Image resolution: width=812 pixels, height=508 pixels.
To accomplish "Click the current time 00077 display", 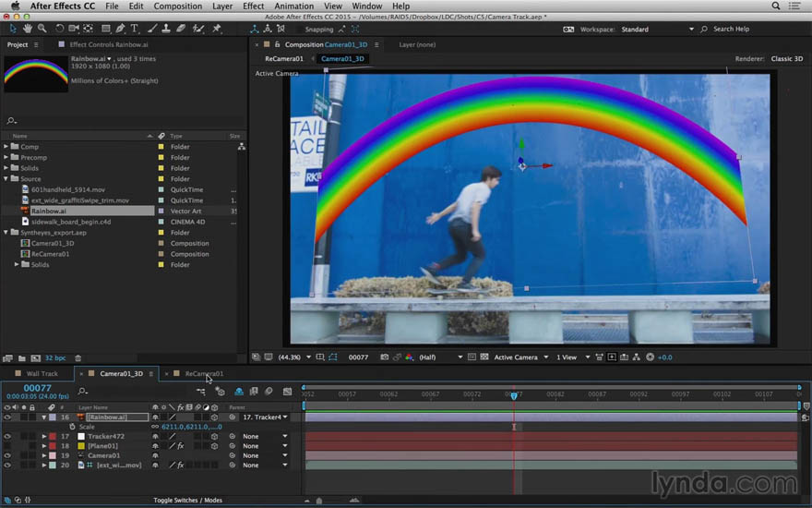I will (37, 388).
